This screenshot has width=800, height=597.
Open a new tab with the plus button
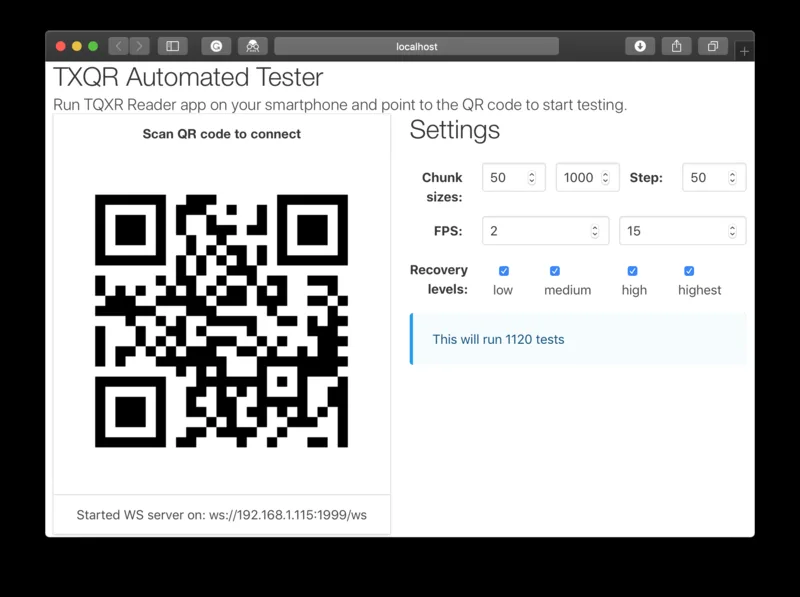744,52
